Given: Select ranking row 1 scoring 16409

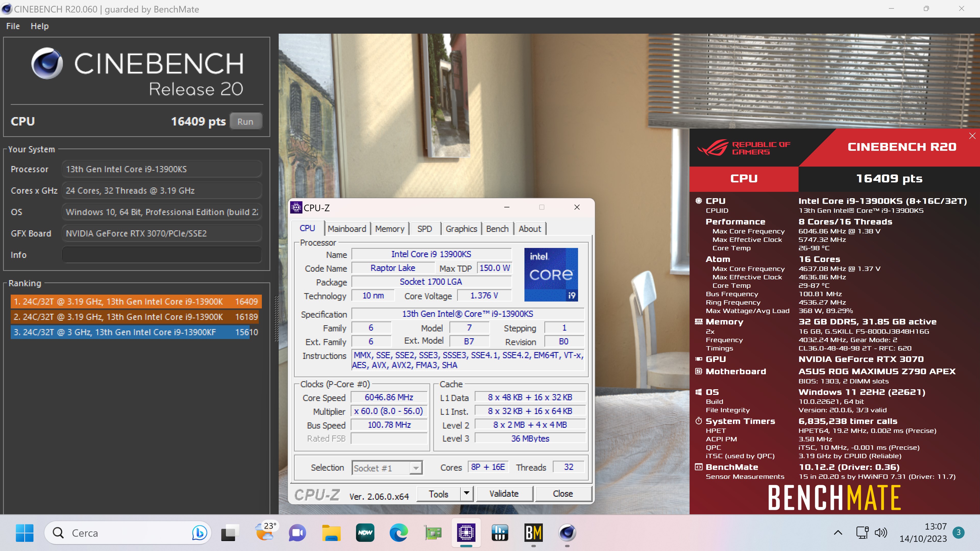Looking at the screenshot, I should pyautogui.click(x=136, y=301).
